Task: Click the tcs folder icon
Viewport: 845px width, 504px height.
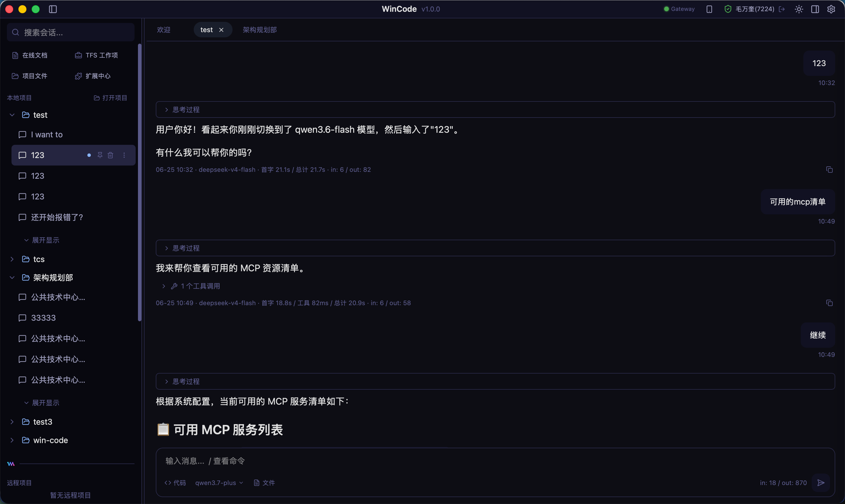Action: [x=26, y=259]
